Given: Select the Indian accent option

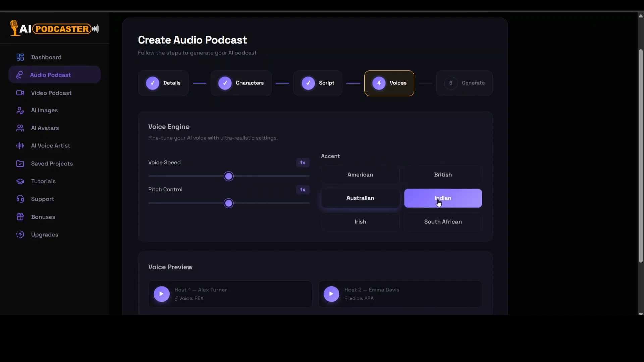Looking at the screenshot, I should (443, 198).
